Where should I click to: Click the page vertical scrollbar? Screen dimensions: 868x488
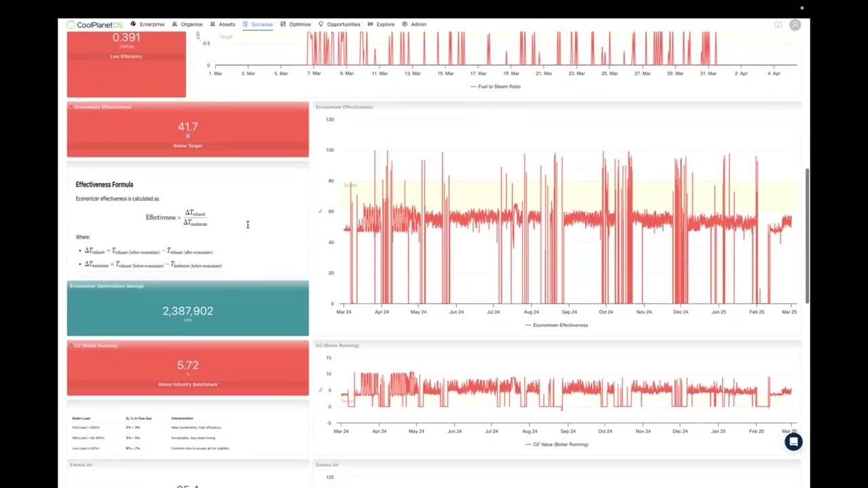coord(806,236)
